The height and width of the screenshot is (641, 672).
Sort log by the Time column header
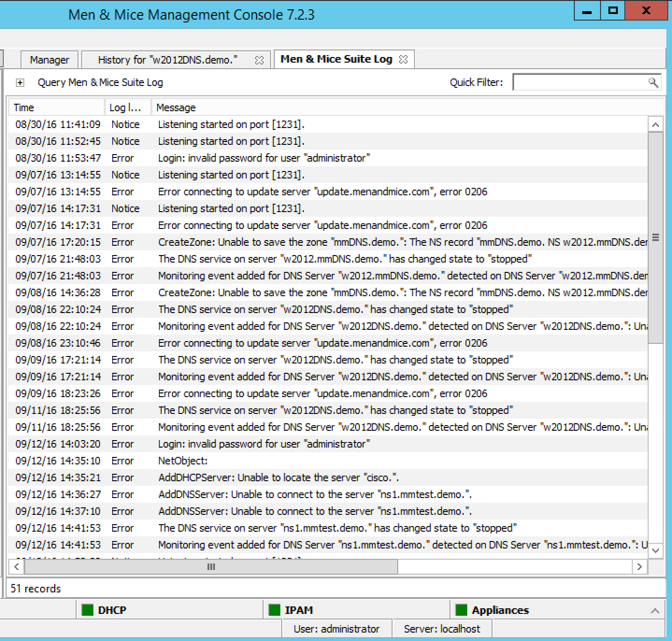point(56,107)
